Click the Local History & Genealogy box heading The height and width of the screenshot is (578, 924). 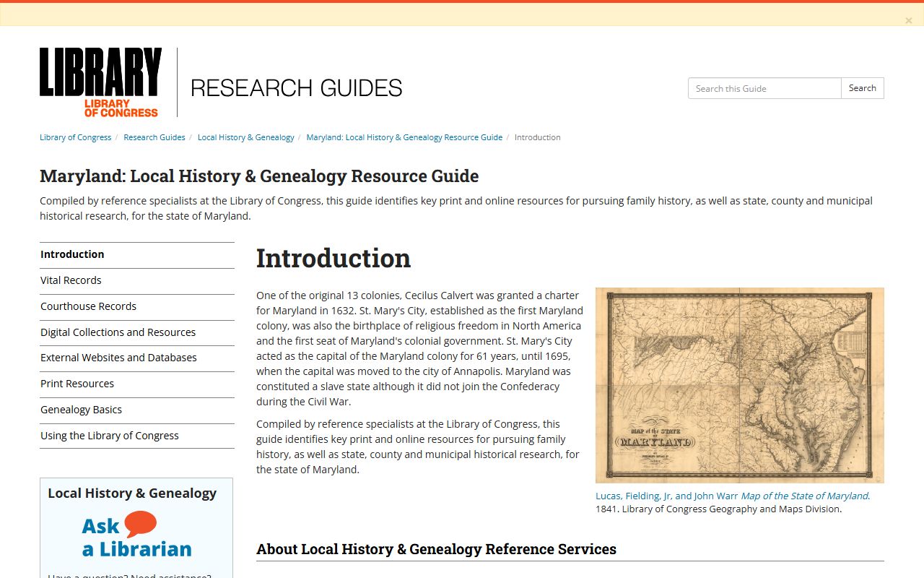132,493
